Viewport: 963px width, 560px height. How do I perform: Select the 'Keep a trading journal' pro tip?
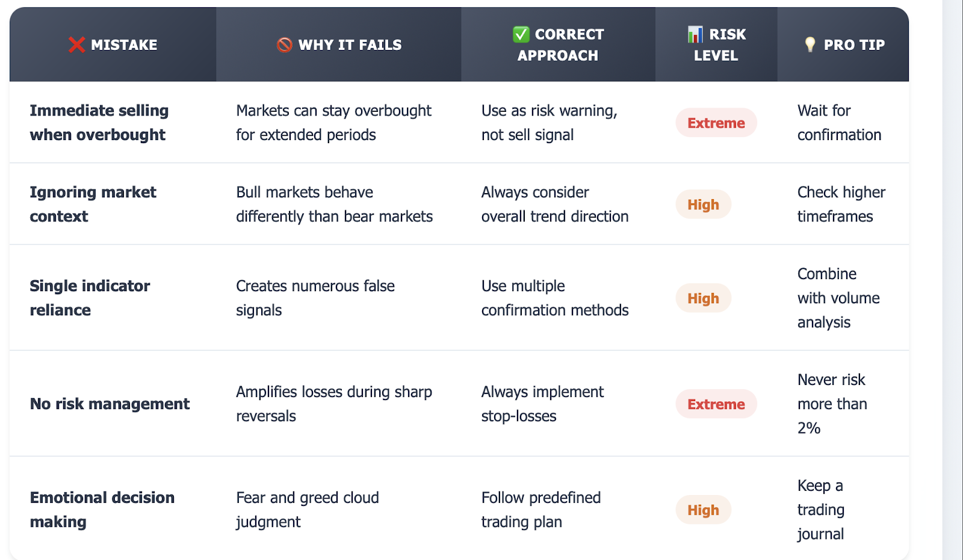[821, 510]
